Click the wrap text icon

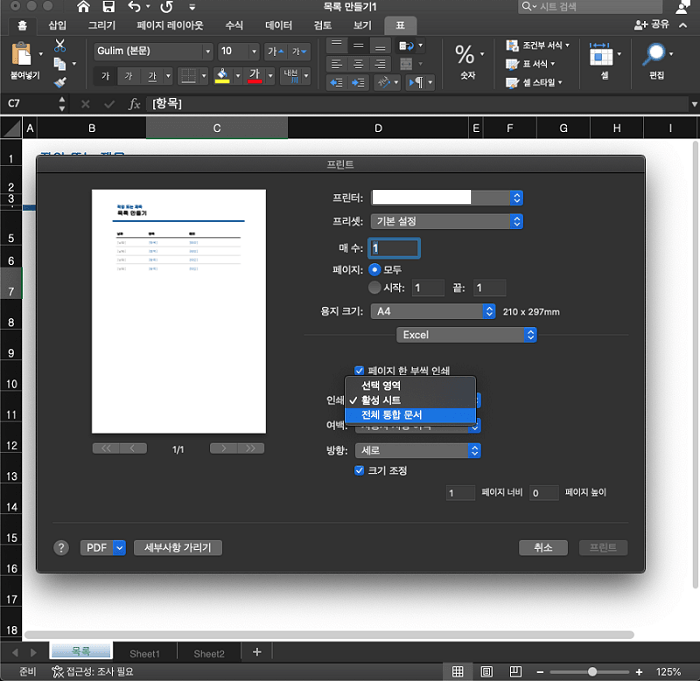406,46
